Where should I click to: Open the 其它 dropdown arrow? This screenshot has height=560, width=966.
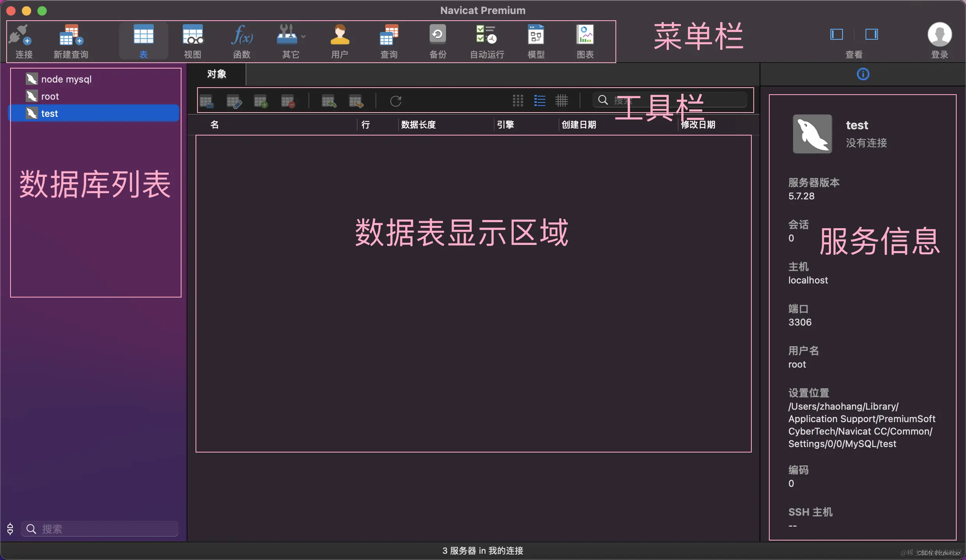click(303, 36)
